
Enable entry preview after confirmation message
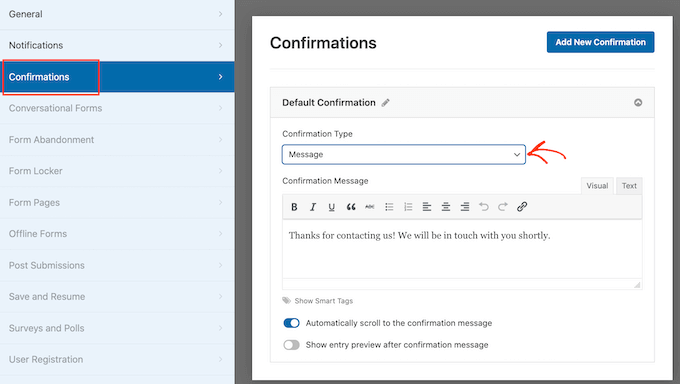291,345
